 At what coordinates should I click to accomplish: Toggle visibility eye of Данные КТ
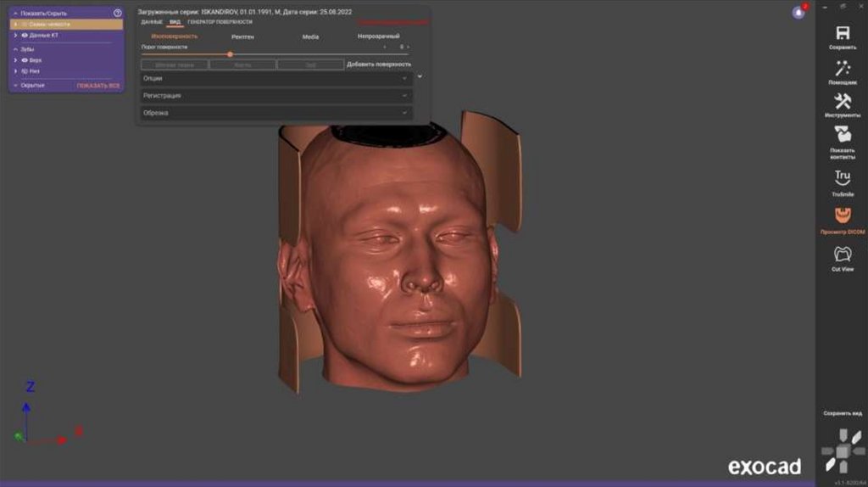point(25,35)
